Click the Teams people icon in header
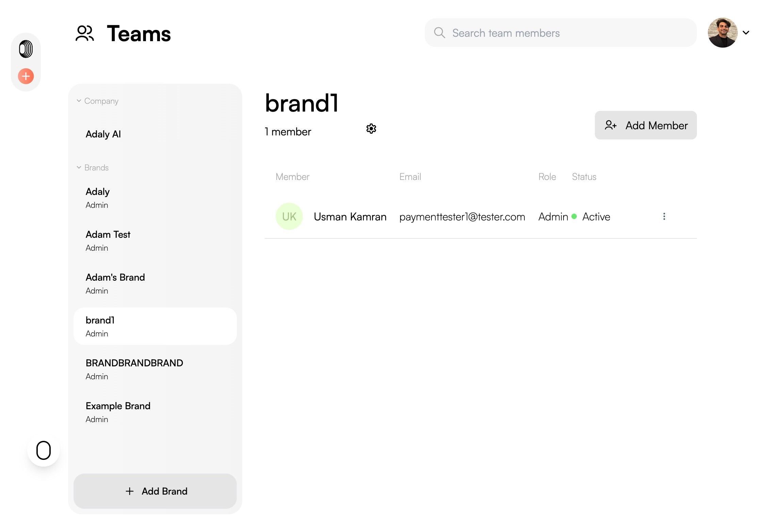765x532 pixels. [84, 33]
